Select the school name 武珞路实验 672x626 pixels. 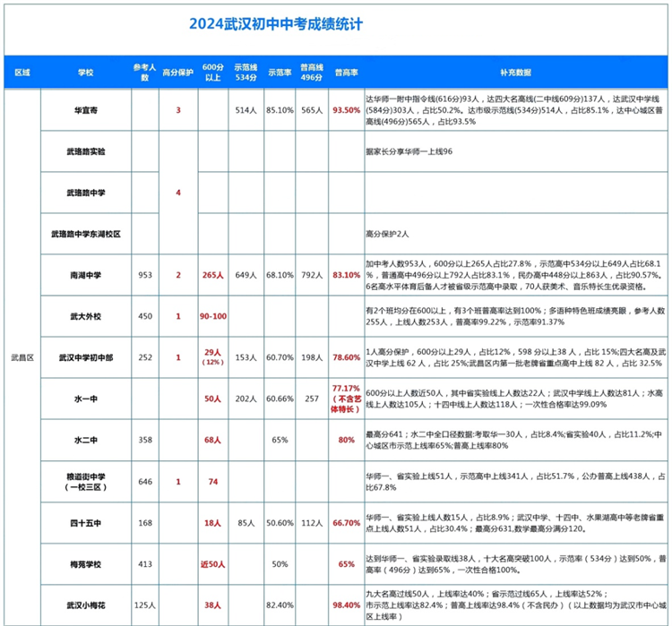pos(86,151)
